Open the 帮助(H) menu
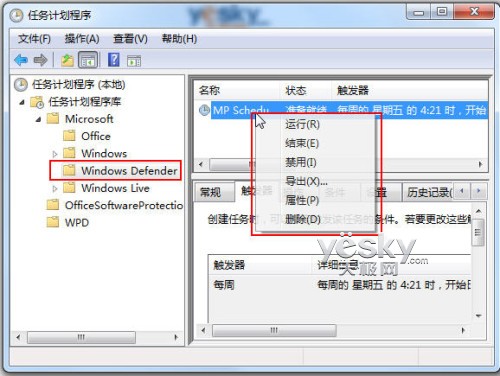500x376 pixels. (179, 39)
